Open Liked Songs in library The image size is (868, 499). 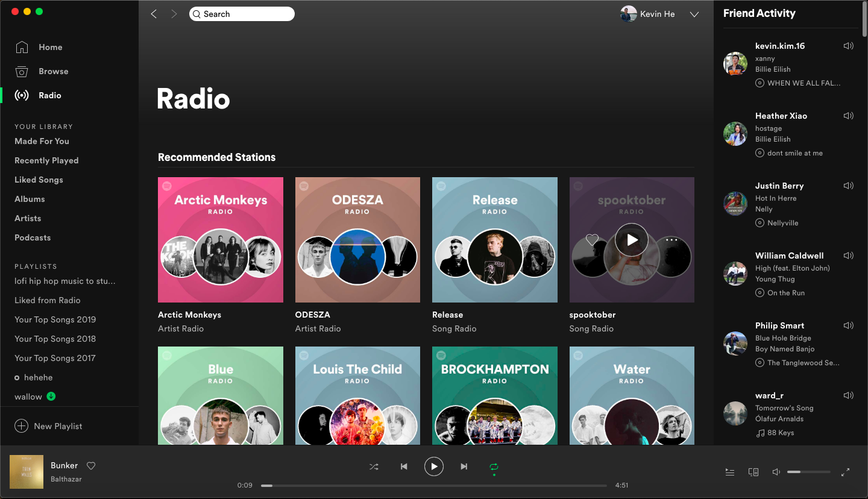(x=39, y=180)
